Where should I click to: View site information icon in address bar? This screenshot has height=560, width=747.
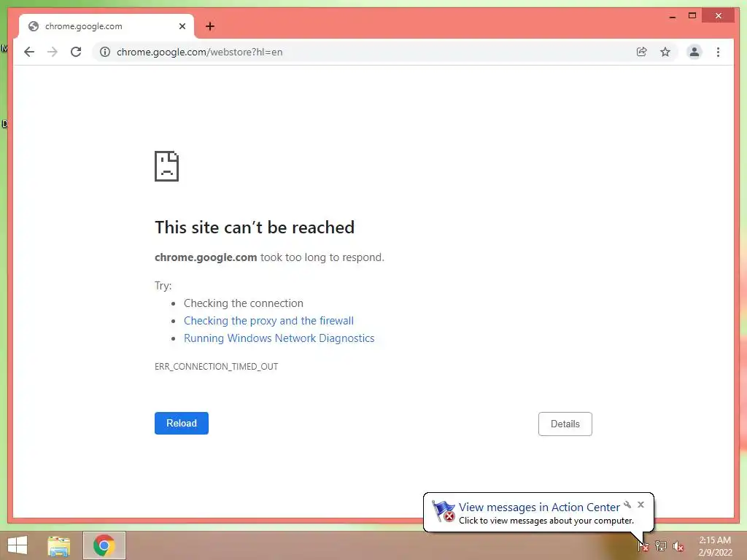(x=105, y=52)
